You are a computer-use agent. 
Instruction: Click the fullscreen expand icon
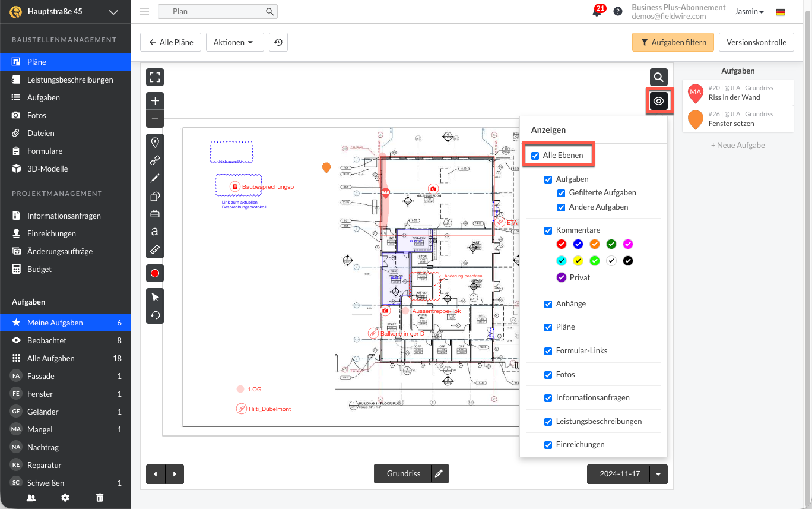coord(155,77)
